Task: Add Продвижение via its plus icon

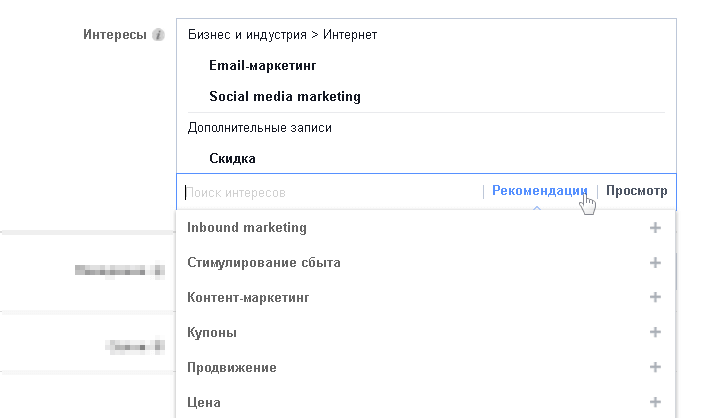Action: pyautogui.click(x=656, y=367)
